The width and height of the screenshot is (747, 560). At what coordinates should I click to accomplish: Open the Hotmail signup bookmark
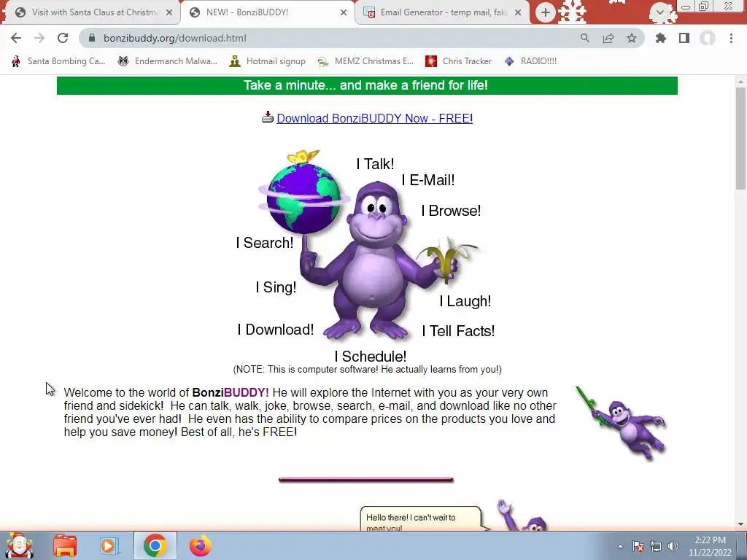(x=267, y=61)
